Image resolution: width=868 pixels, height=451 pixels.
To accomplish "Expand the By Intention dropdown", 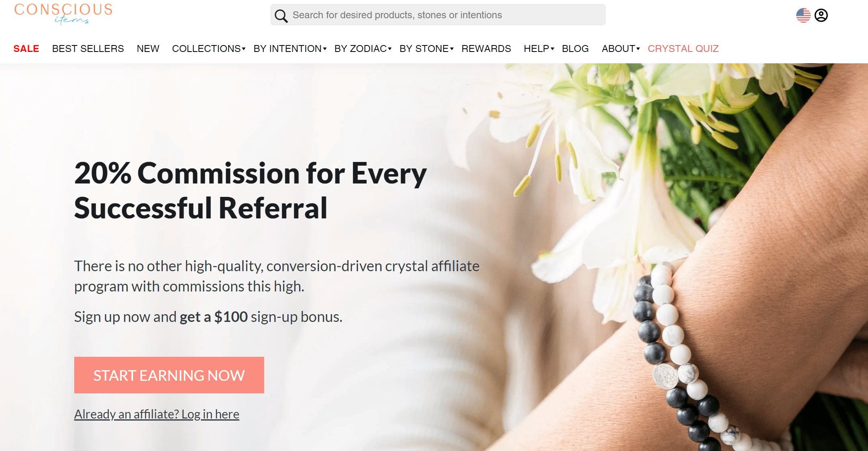I will tap(290, 49).
